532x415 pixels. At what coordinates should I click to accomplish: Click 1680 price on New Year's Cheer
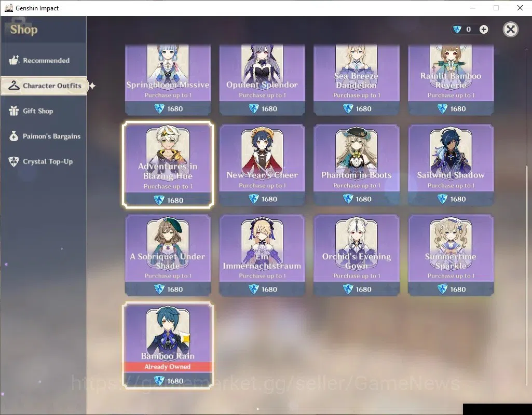coord(263,199)
